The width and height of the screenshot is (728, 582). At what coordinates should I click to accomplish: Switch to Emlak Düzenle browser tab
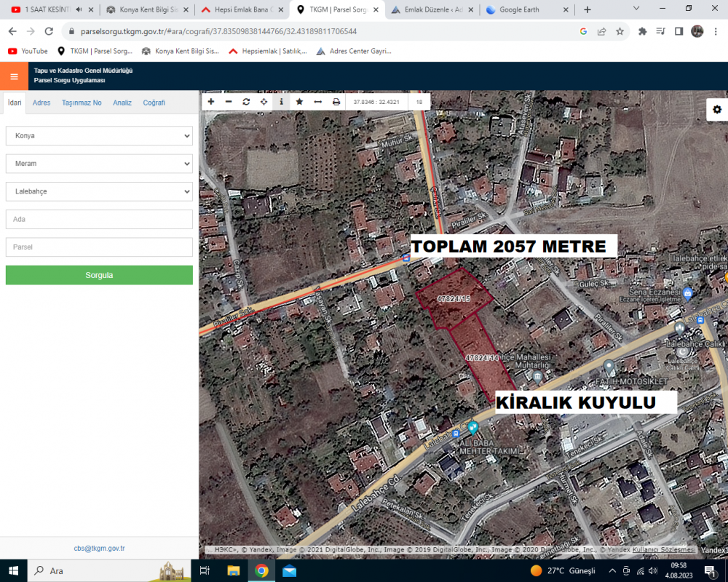tap(432, 9)
